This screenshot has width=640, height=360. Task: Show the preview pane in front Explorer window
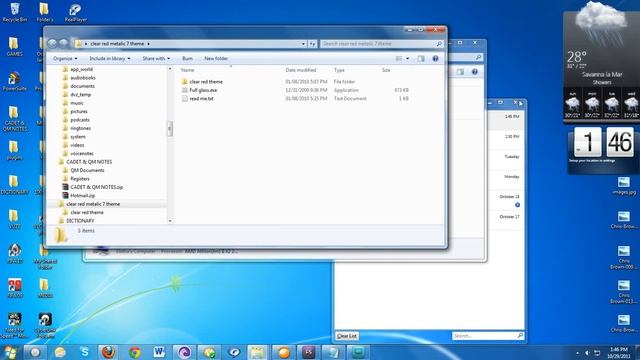point(421,59)
